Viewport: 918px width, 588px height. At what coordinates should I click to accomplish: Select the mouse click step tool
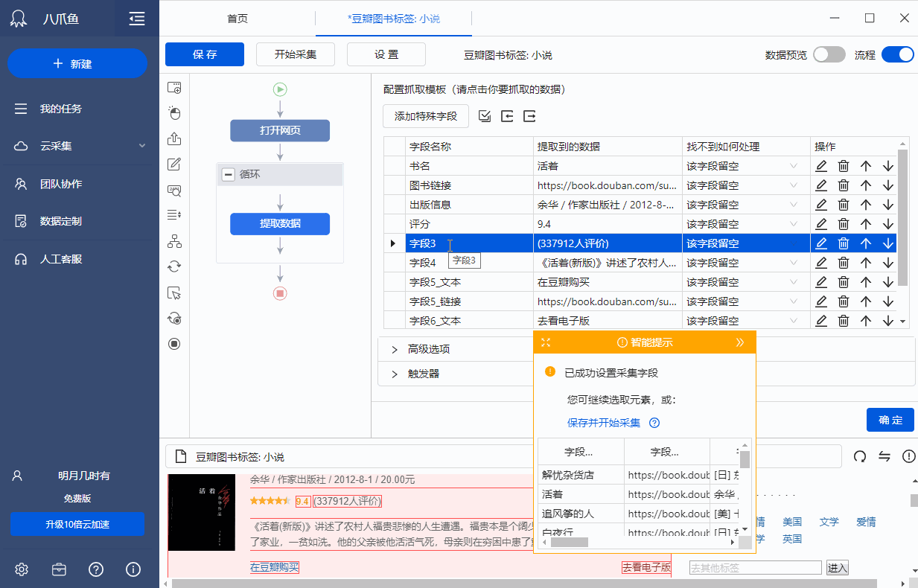pyautogui.click(x=174, y=113)
